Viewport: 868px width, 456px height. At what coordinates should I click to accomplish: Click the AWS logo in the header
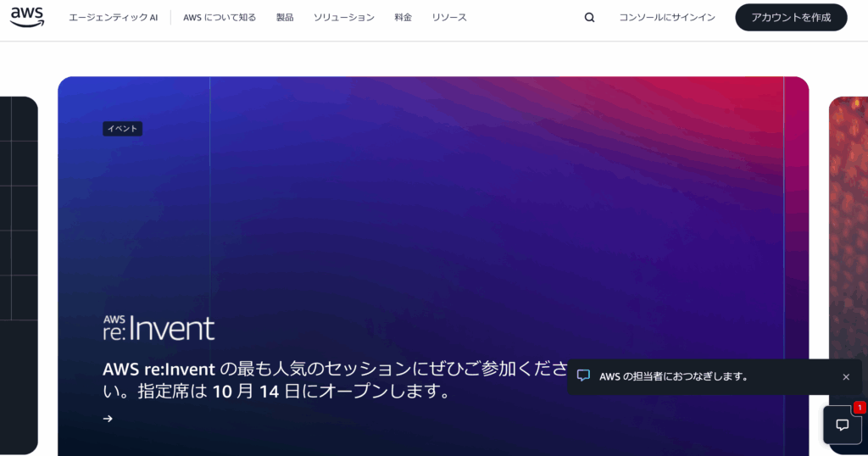coord(27,18)
